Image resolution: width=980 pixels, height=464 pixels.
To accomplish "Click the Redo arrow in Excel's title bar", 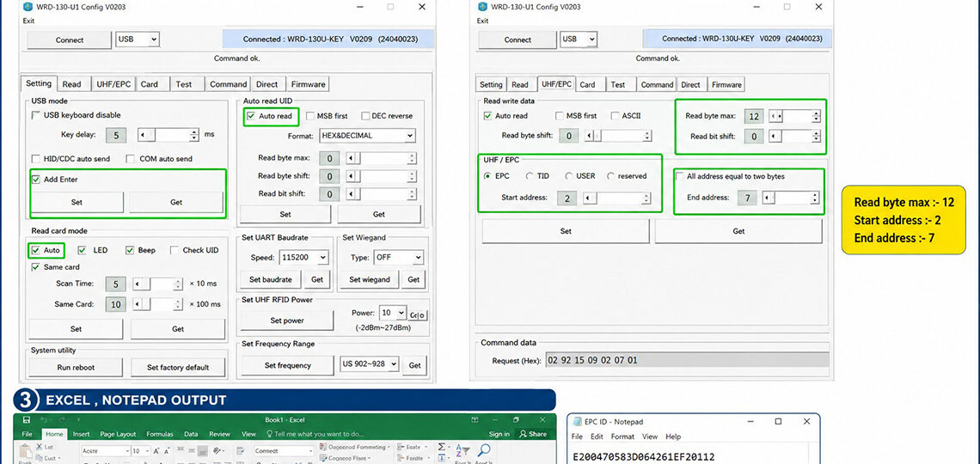I will coord(62,420).
